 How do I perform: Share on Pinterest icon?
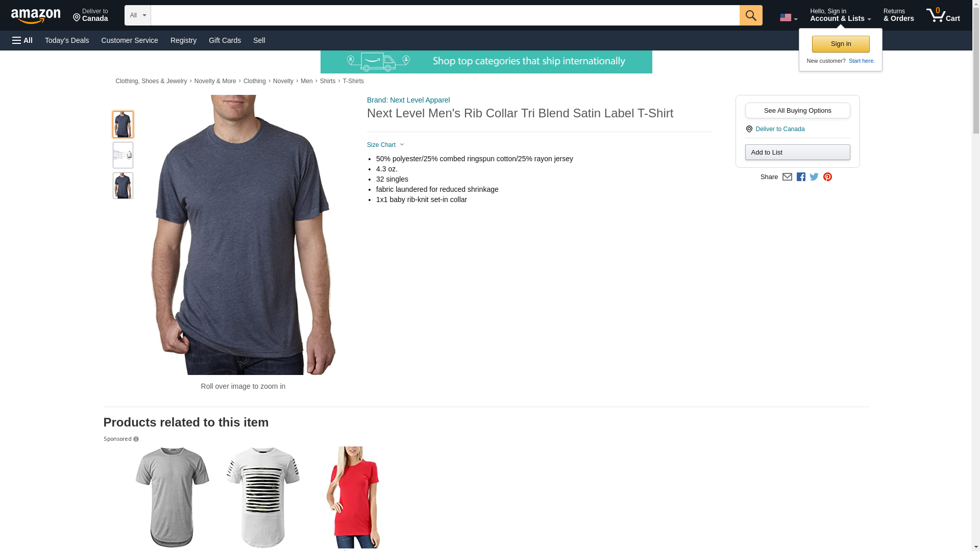[827, 177]
